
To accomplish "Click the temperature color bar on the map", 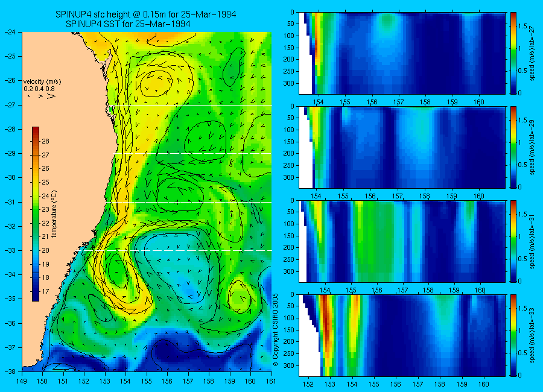I will click(x=36, y=214).
